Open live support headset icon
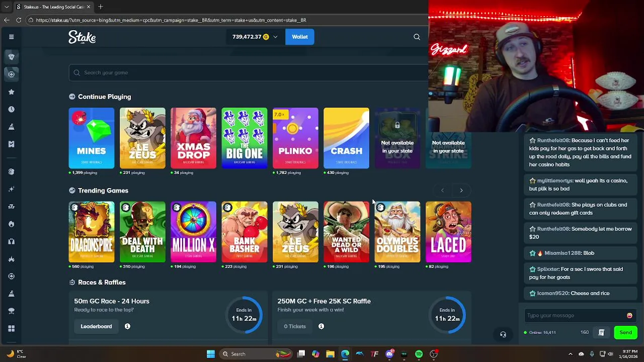 pyautogui.click(x=503, y=334)
